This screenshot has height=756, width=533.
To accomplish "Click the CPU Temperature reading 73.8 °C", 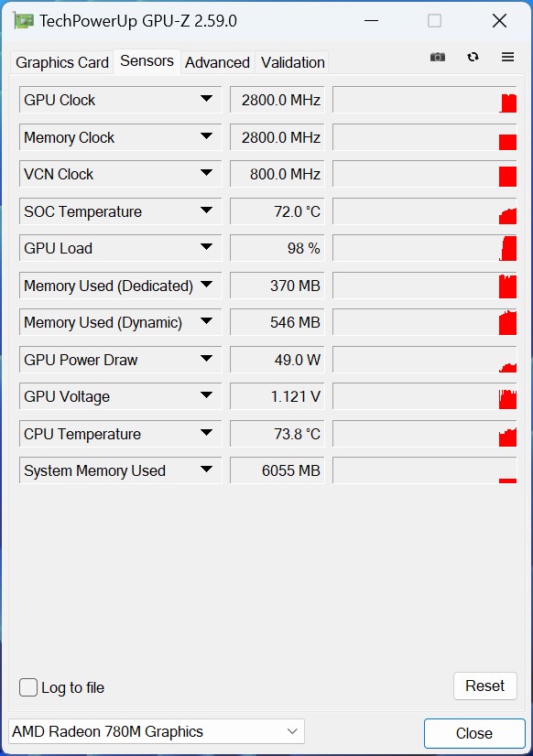I will 297,434.
